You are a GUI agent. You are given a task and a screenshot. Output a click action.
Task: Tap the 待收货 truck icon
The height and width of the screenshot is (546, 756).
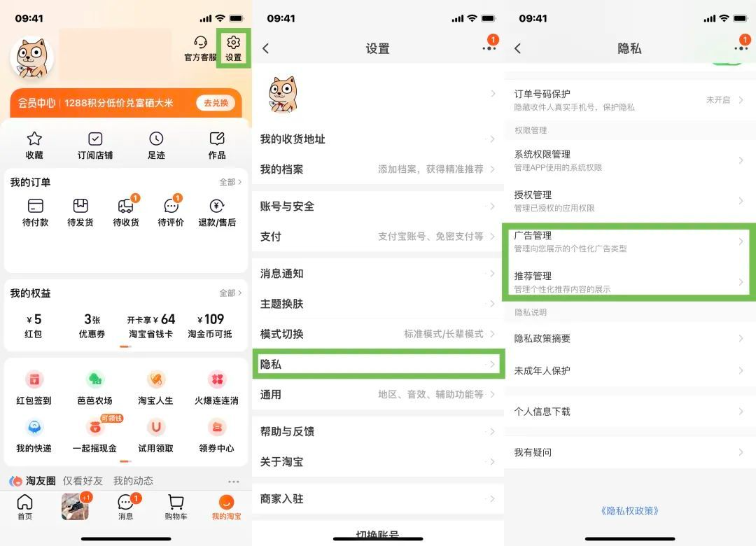click(126, 206)
